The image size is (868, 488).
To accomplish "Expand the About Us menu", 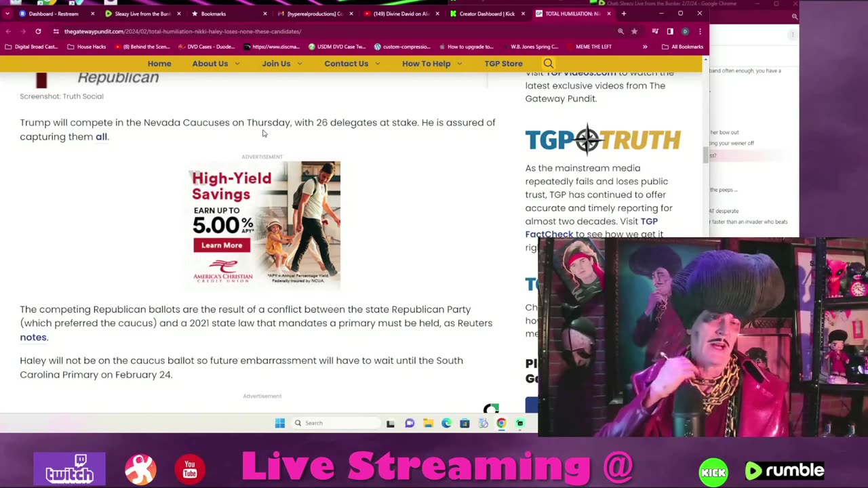I will click(x=216, y=64).
